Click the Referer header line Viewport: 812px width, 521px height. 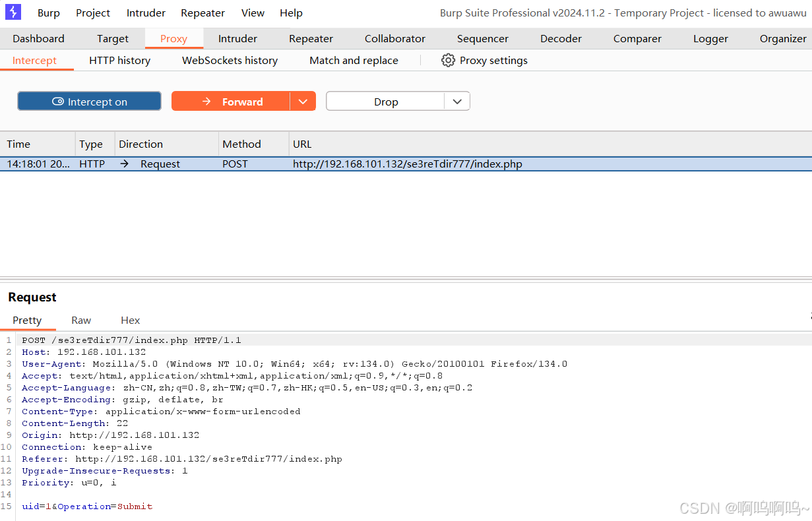(182, 459)
